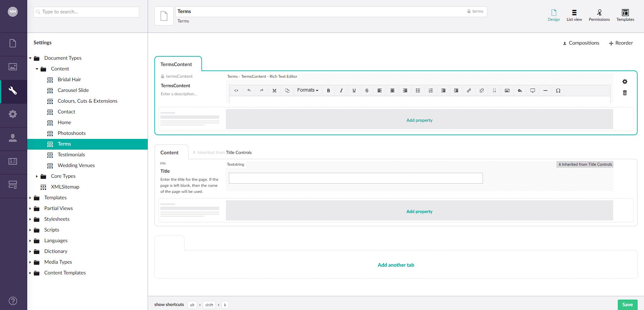Open the Templates view icon

[625, 15]
